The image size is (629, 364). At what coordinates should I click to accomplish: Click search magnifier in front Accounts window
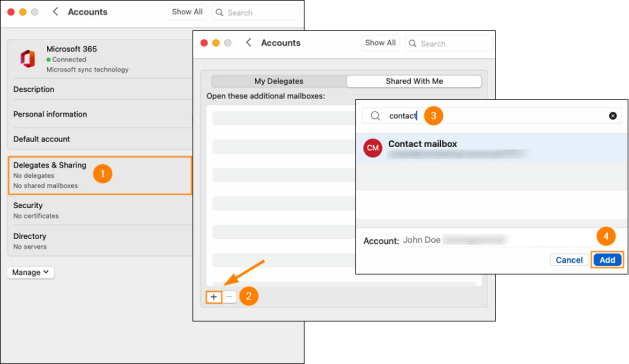click(x=412, y=43)
